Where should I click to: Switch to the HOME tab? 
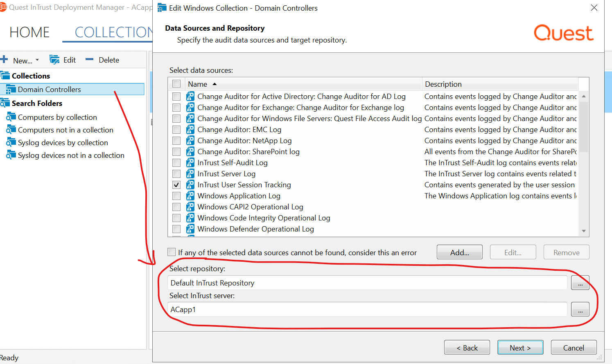tap(29, 32)
